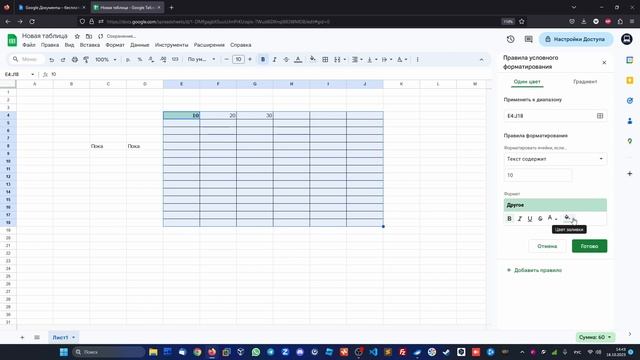The width and height of the screenshot is (640, 360).
Task: Open Calendar icon in side panel
Action: [x=630, y=60]
